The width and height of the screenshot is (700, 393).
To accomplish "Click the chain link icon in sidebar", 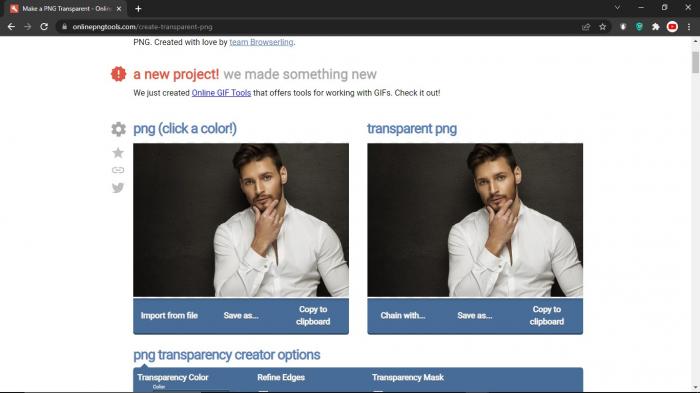I will [x=118, y=170].
